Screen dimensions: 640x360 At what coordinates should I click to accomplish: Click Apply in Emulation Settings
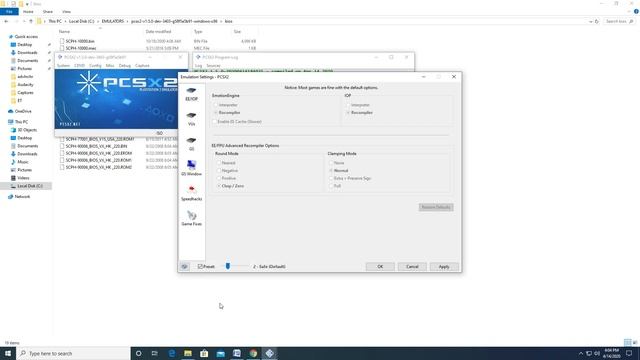point(444,267)
